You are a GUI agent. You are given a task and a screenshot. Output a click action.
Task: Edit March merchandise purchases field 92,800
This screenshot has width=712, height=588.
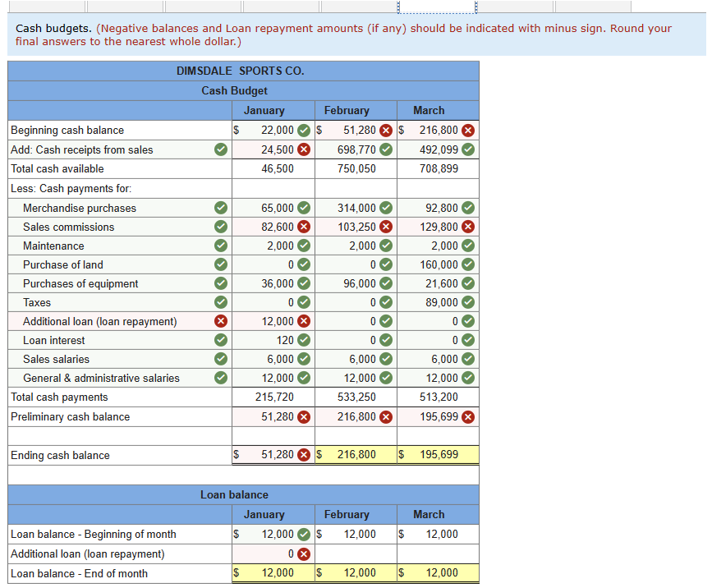438,208
